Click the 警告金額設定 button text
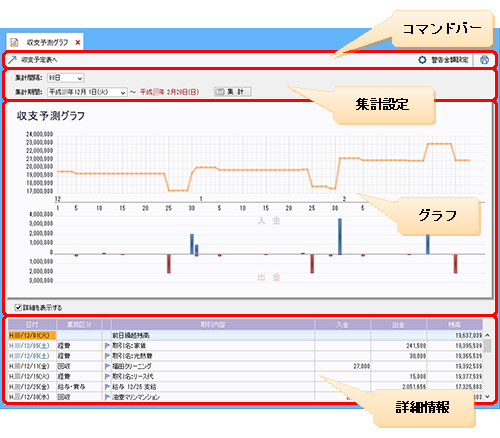 [x=450, y=60]
